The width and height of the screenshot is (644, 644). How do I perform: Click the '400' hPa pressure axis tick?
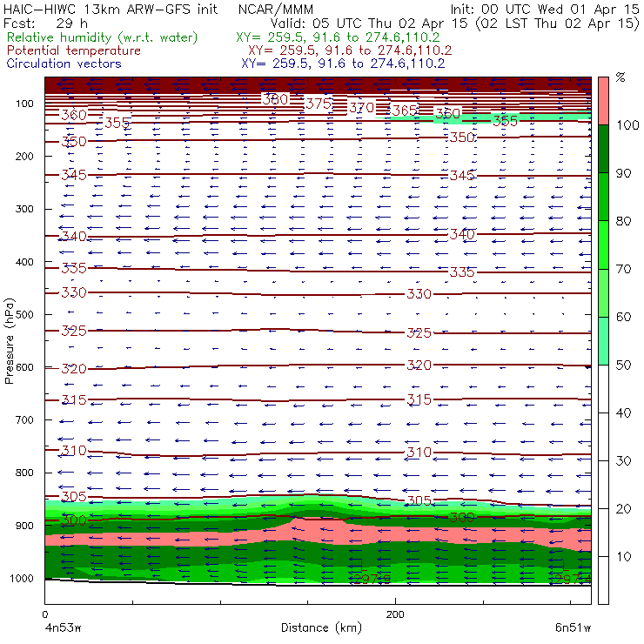[x=24, y=262]
